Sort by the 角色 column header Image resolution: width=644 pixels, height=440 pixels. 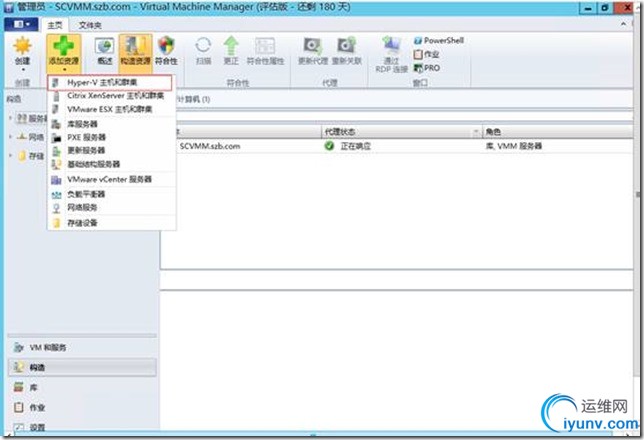557,132
